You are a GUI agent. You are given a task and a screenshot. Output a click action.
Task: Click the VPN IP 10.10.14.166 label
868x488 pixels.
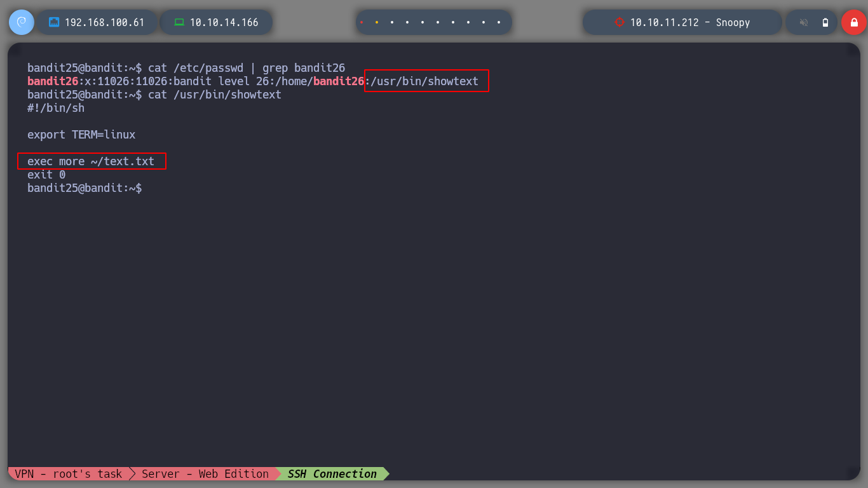click(x=224, y=22)
